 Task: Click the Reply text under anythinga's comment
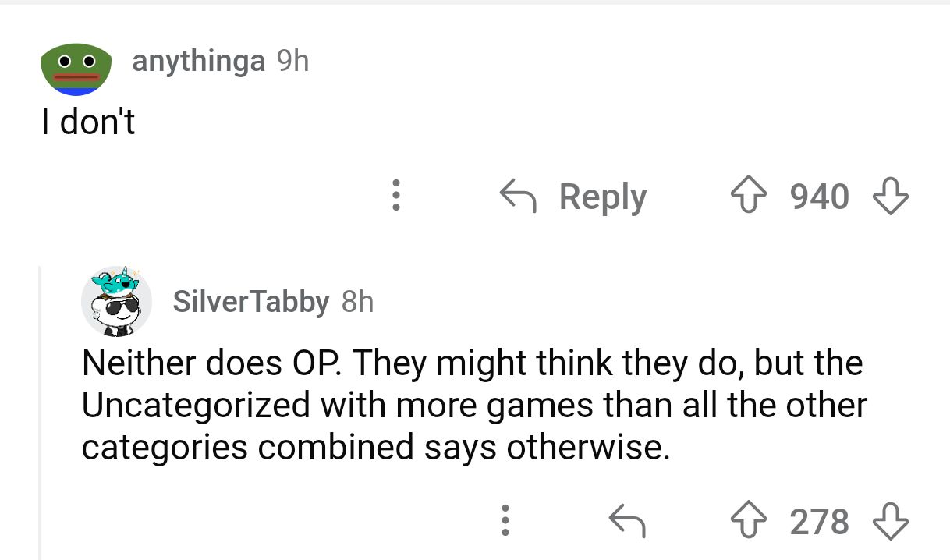point(603,197)
